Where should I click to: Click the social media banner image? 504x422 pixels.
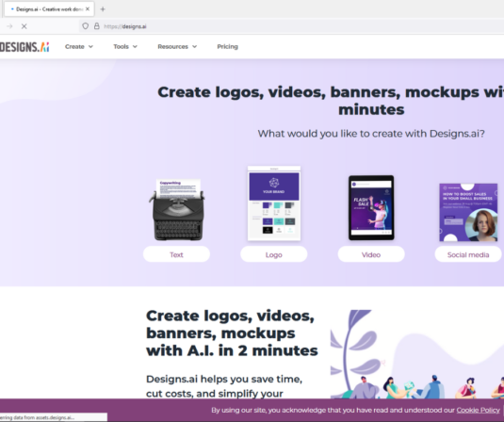(x=468, y=212)
